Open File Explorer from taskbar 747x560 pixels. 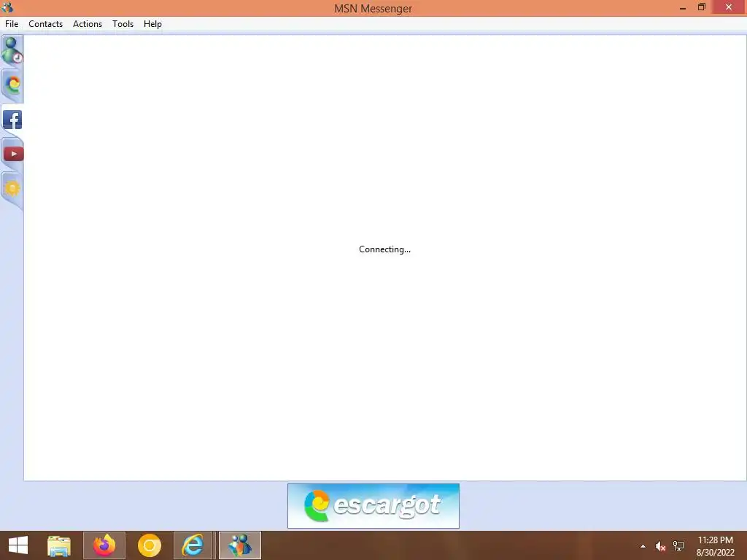coord(59,545)
